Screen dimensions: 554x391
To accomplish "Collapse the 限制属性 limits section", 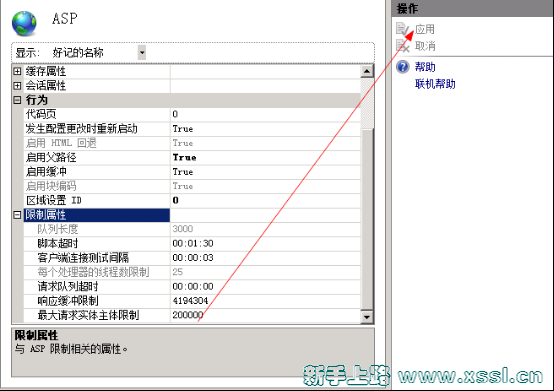I will click(x=17, y=215).
